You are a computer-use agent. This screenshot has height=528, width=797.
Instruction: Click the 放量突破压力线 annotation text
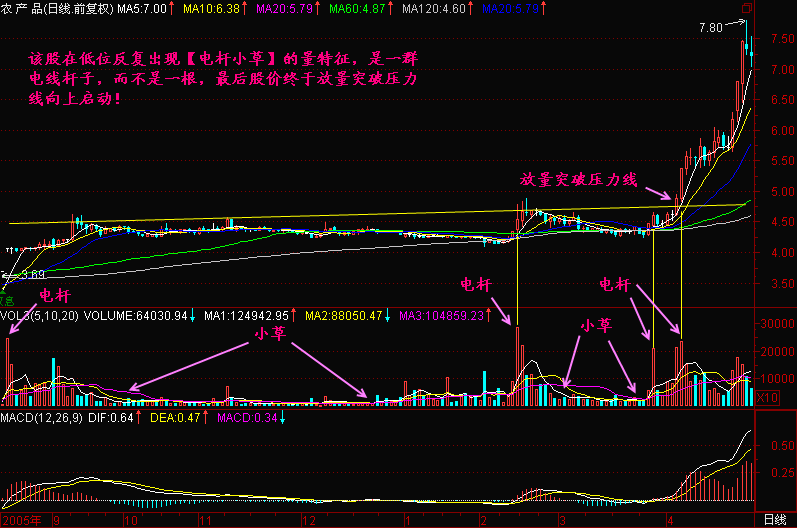[578, 180]
